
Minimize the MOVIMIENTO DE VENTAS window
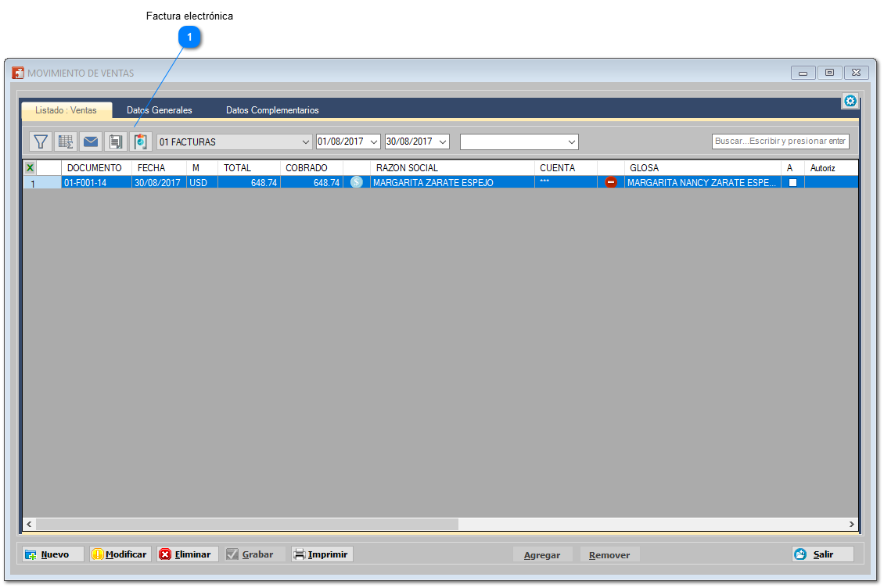click(803, 73)
